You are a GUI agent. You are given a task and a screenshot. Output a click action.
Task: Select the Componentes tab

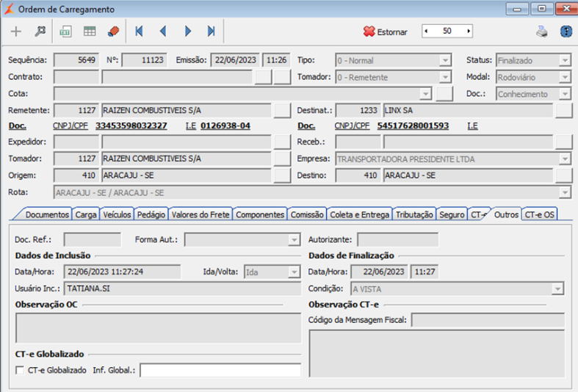260,214
